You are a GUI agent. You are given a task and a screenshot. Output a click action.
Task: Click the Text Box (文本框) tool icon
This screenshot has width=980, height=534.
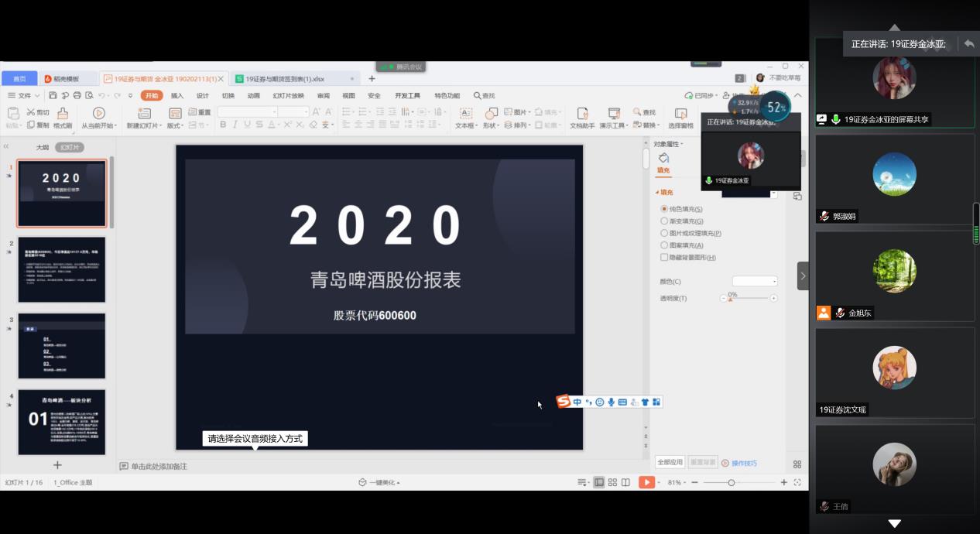465,113
